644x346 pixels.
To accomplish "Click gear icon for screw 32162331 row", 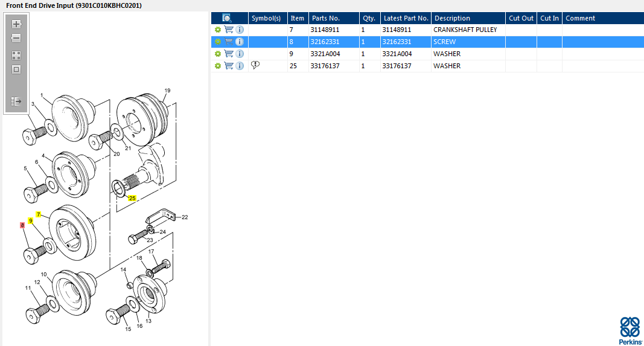I will pyautogui.click(x=218, y=42).
